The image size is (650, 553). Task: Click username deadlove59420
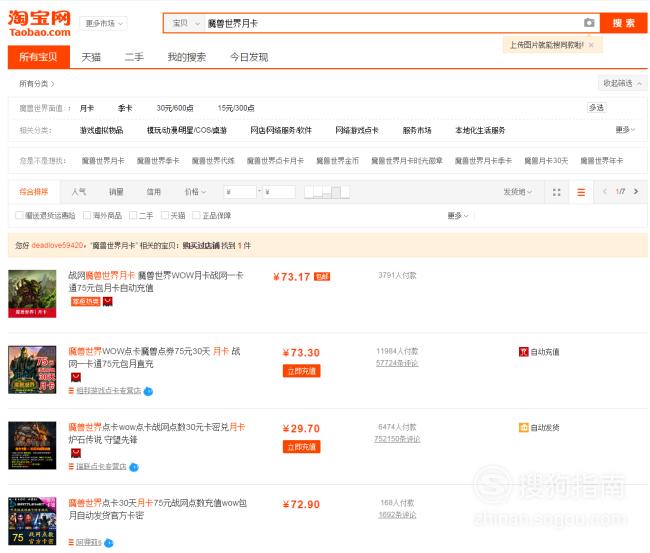pos(57,245)
